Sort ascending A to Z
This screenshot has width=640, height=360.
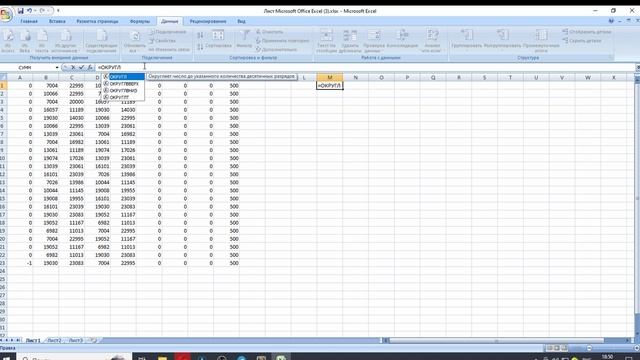pos(200,36)
